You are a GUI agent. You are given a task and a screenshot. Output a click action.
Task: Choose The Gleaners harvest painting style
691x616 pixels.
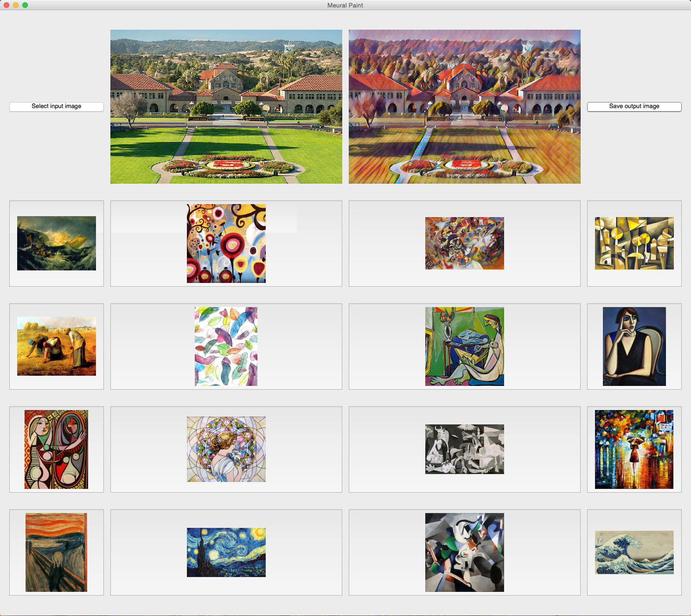tap(57, 346)
